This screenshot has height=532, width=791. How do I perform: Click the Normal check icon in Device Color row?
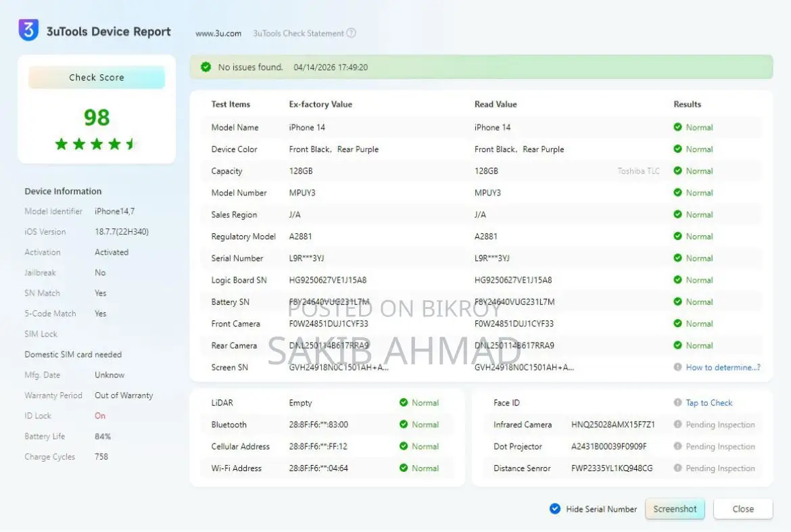(677, 149)
